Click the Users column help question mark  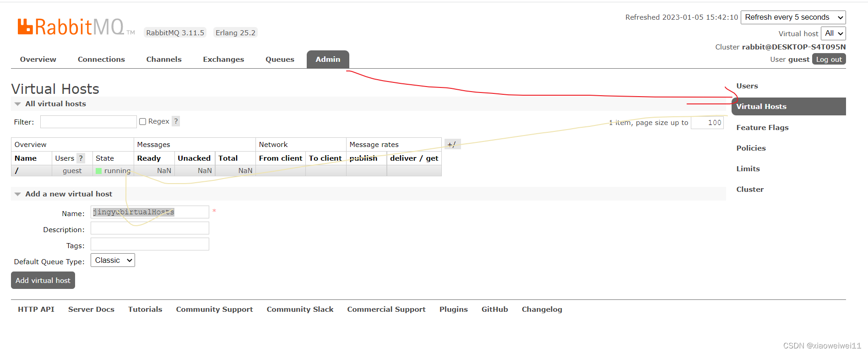[x=81, y=158]
